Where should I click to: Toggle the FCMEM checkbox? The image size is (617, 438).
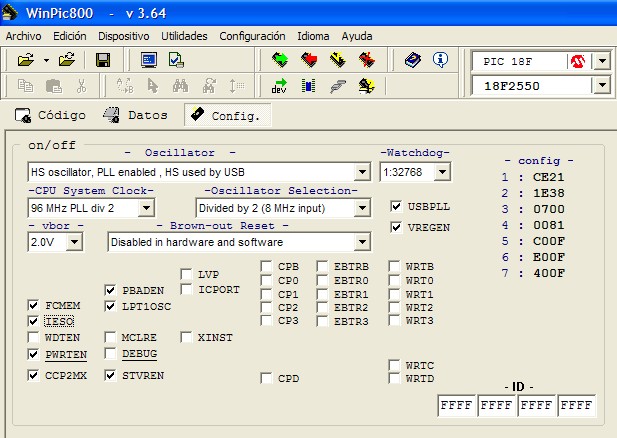tap(35, 305)
